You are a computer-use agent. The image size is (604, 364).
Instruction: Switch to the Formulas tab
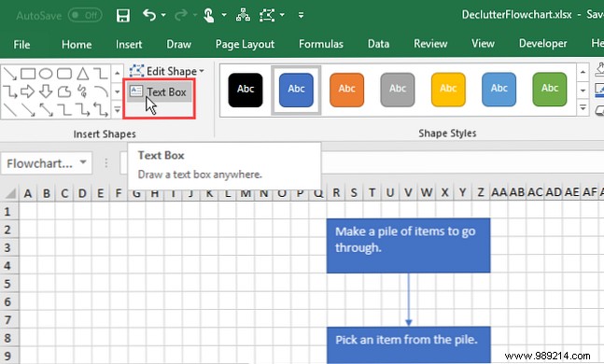pyautogui.click(x=321, y=44)
